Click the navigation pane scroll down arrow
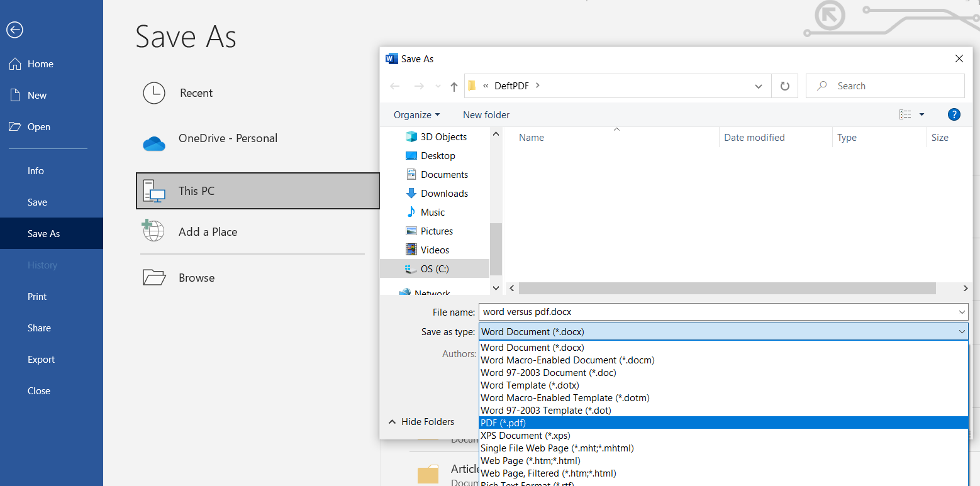This screenshot has width=980, height=486. pos(496,288)
